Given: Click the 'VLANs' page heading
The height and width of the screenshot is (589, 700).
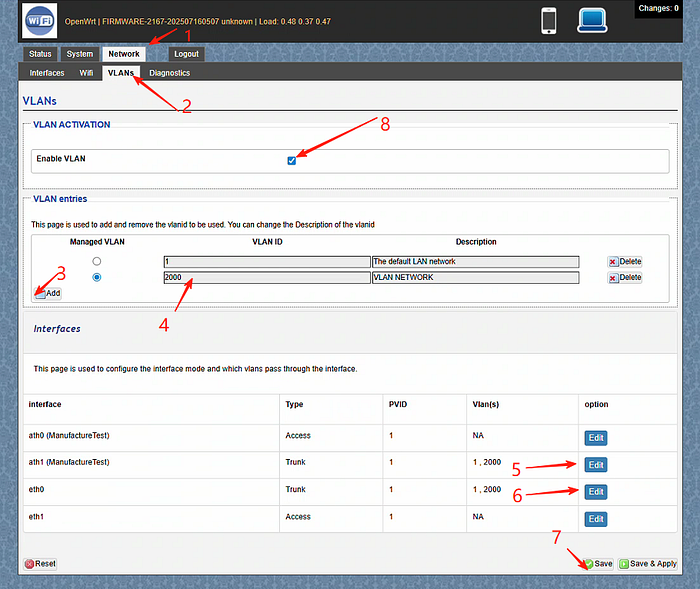Looking at the screenshot, I should click(40, 101).
